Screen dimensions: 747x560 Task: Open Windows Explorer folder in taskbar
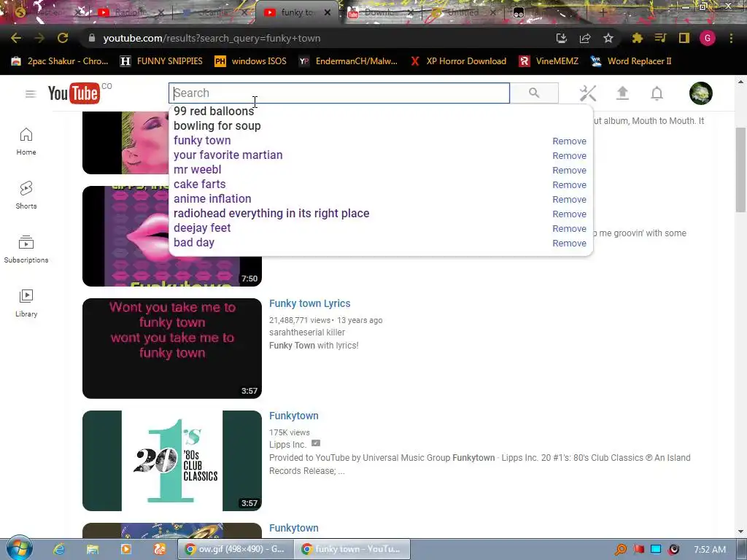(93, 549)
